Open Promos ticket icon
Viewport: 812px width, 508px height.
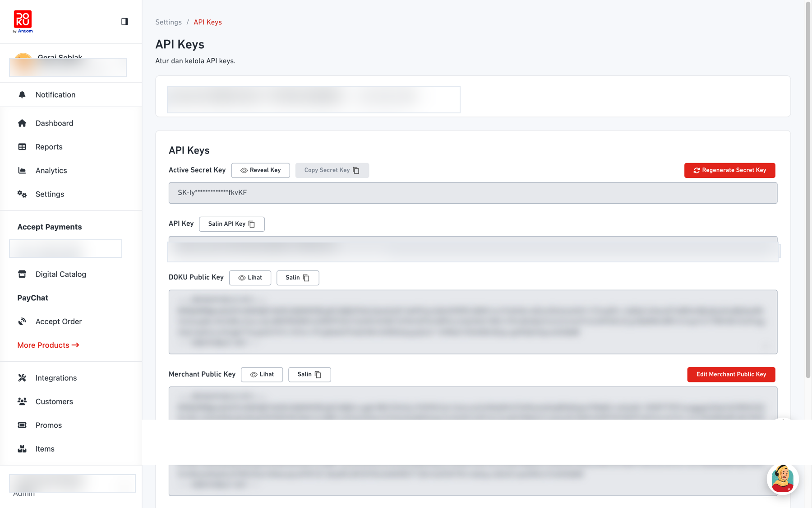22,425
